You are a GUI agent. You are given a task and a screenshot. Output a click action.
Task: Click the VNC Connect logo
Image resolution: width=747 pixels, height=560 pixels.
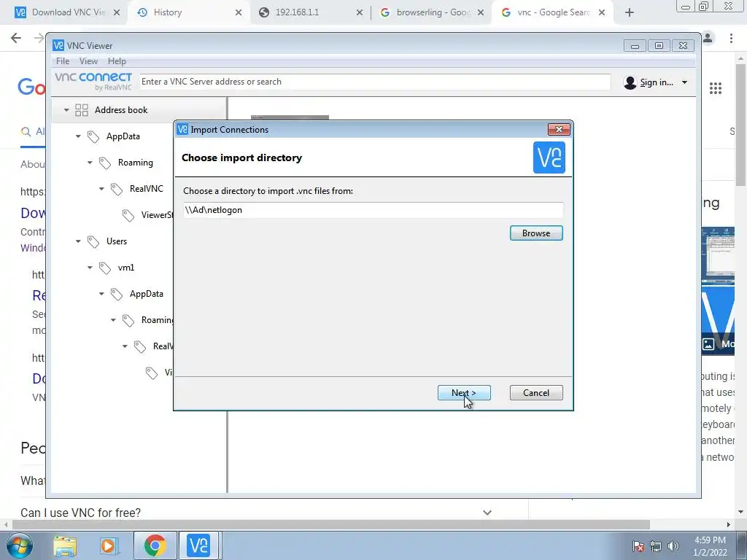pyautogui.click(x=93, y=82)
